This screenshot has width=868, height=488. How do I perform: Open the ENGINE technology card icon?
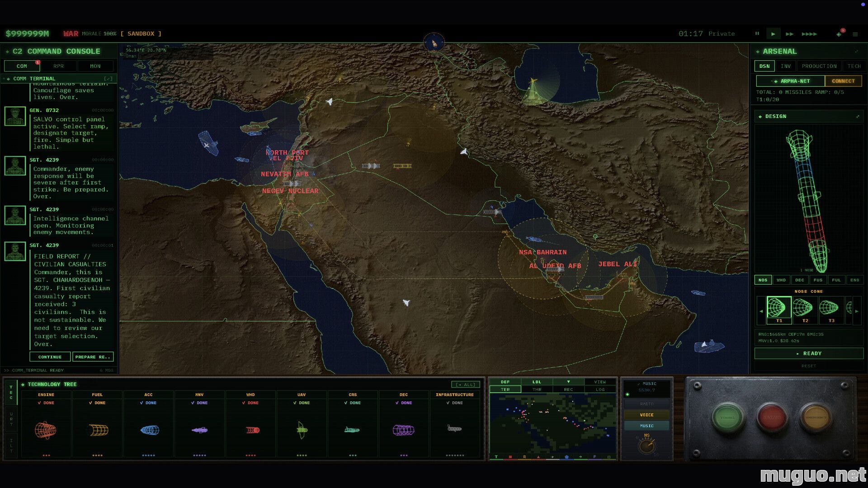click(46, 430)
